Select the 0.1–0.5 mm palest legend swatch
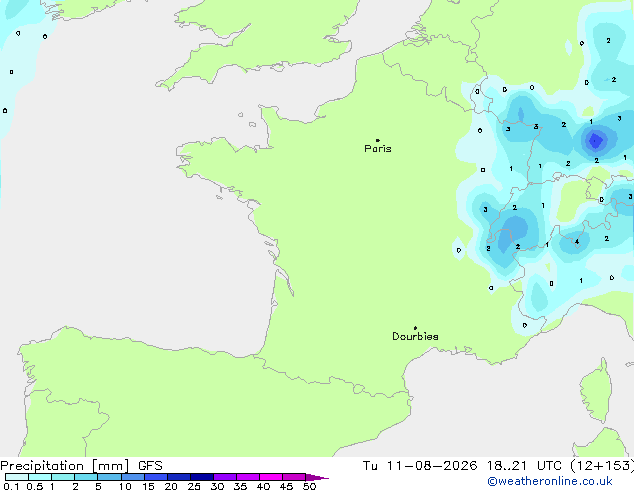Viewport: 634px width, 490px height. (17, 477)
